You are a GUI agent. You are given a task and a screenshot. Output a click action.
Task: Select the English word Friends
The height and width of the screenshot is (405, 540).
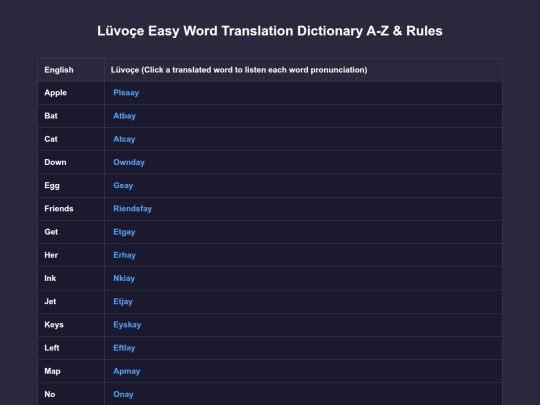tap(59, 209)
